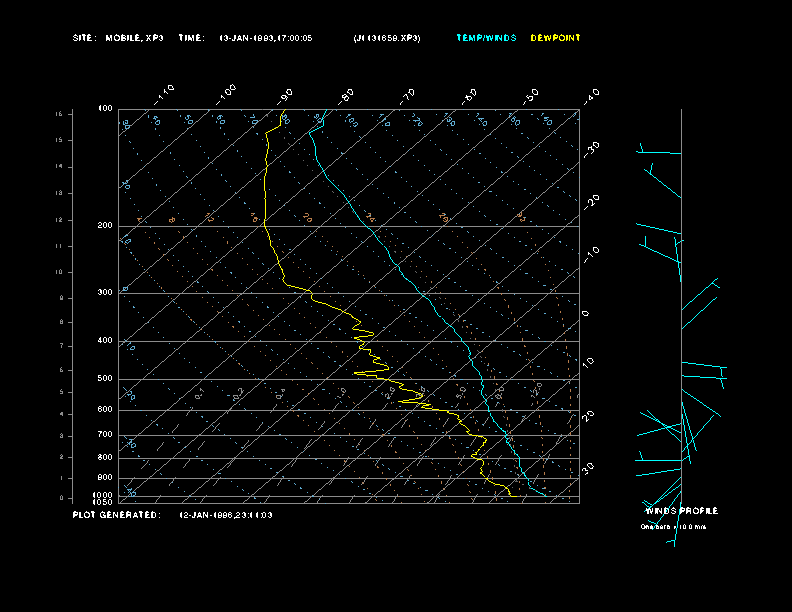This screenshot has width=792, height=612.
Task: Click the 20 temperature label on right edge
Action: click(x=589, y=417)
